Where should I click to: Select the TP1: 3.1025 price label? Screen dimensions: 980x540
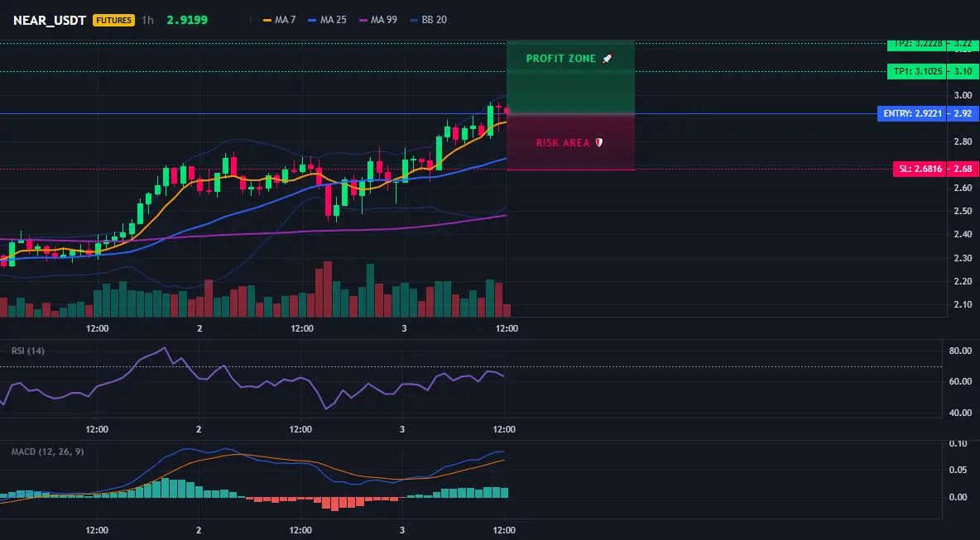[x=917, y=72]
